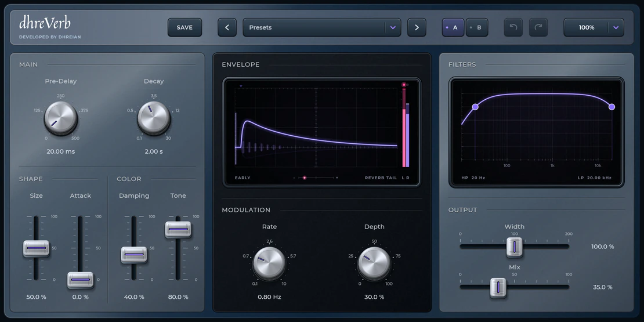Screen dimensions: 644x322
Task: Click the modulation Rate knob
Action: (269, 263)
